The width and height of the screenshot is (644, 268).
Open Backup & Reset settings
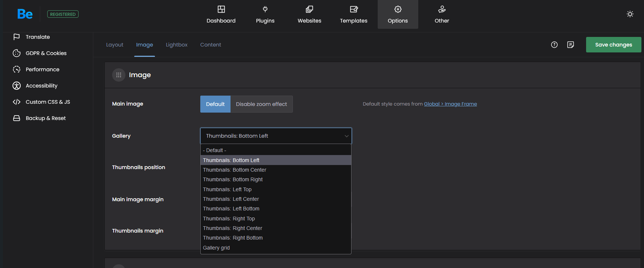pyautogui.click(x=46, y=118)
